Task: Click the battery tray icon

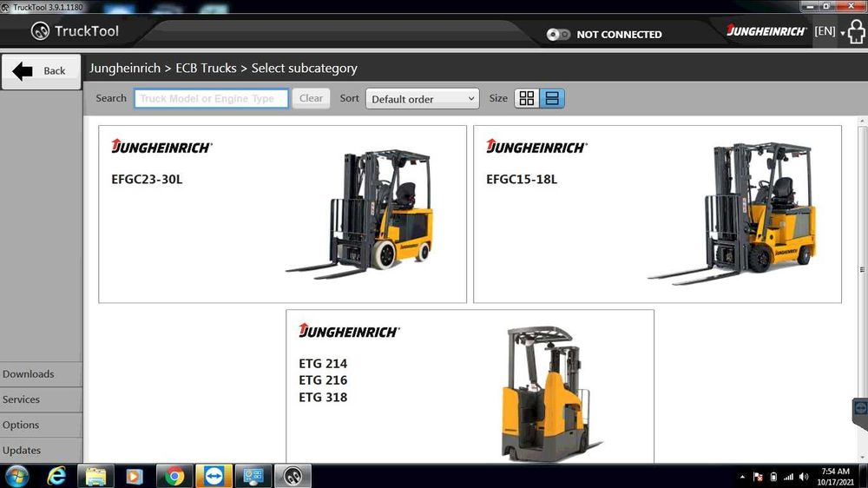Action: click(x=774, y=477)
